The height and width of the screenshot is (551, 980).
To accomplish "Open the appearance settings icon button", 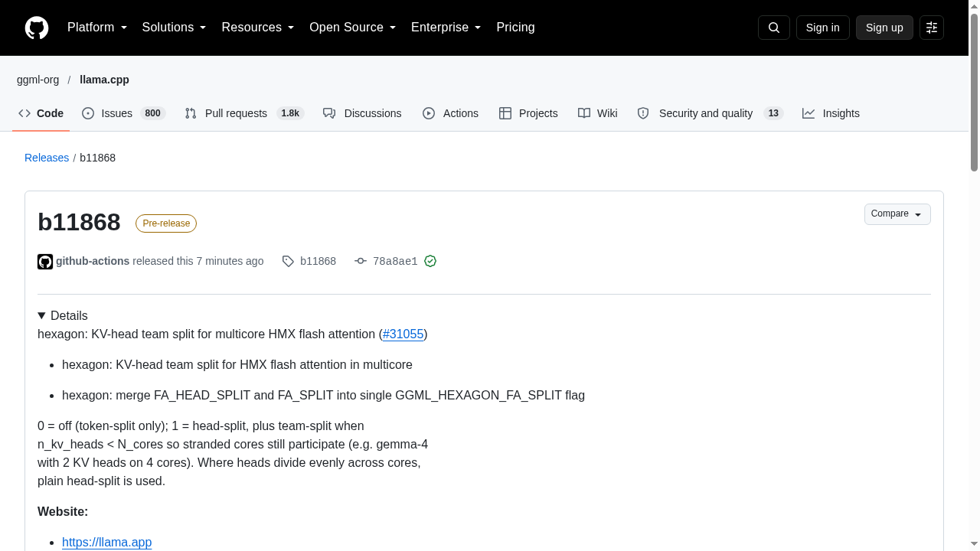I will pos(932,28).
